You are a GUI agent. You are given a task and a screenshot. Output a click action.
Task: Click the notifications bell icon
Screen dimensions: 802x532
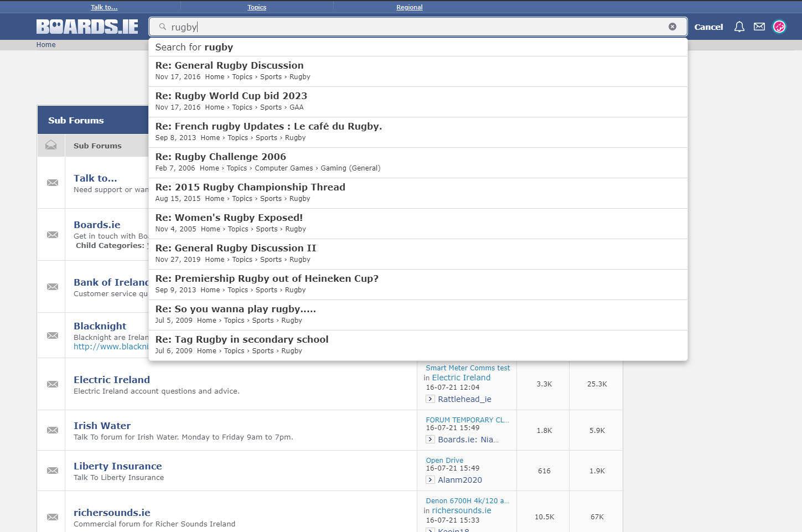click(x=739, y=27)
